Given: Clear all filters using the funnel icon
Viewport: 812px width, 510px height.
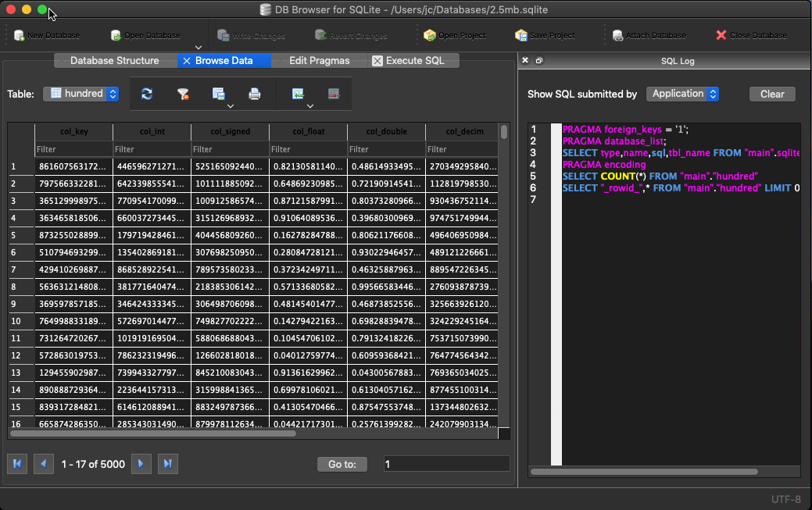Looking at the screenshot, I should click(183, 94).
